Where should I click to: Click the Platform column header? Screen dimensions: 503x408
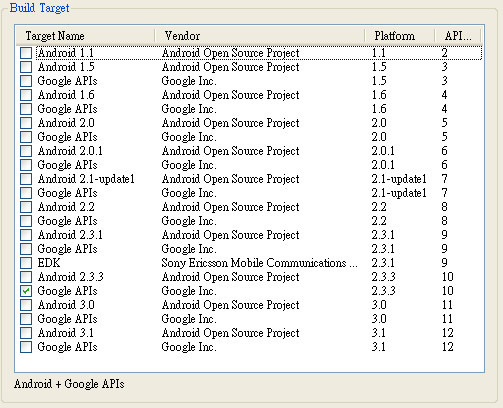(x=400, y=36)
